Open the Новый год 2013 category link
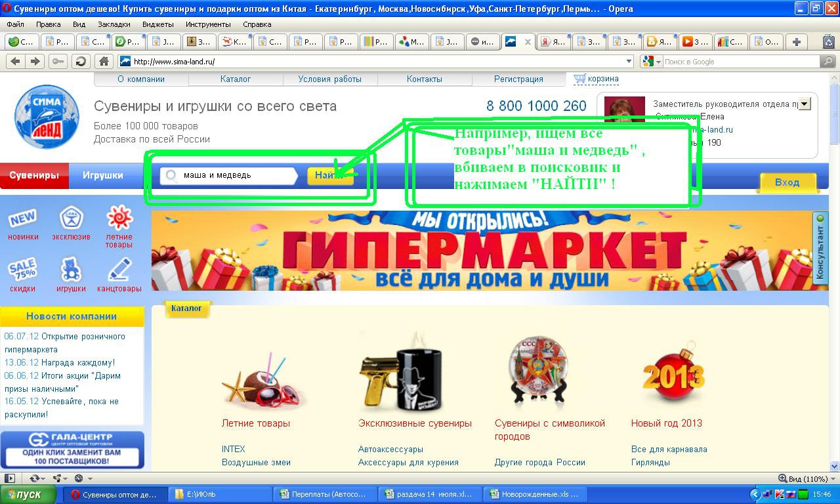840x504 pixels. pos(667,423)
